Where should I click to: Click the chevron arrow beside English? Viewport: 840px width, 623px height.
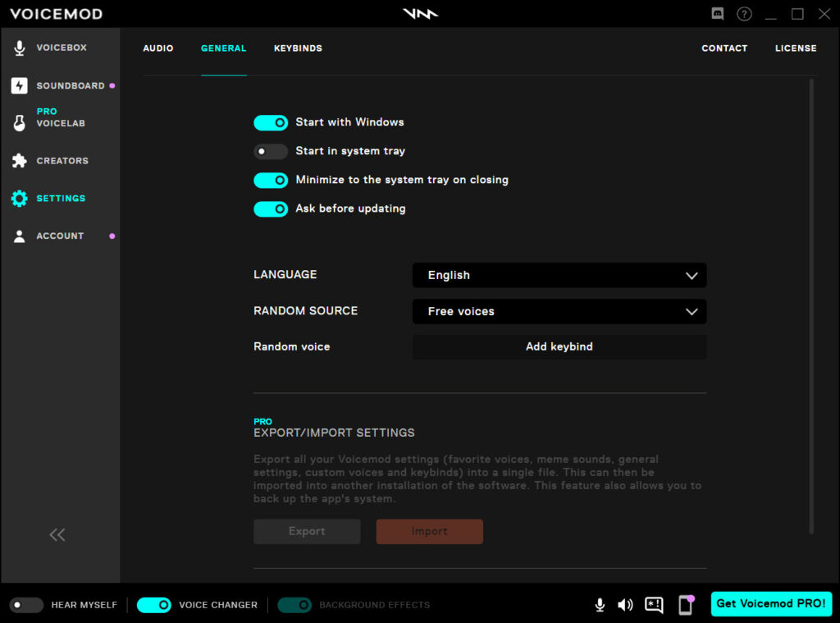[692, 276]
